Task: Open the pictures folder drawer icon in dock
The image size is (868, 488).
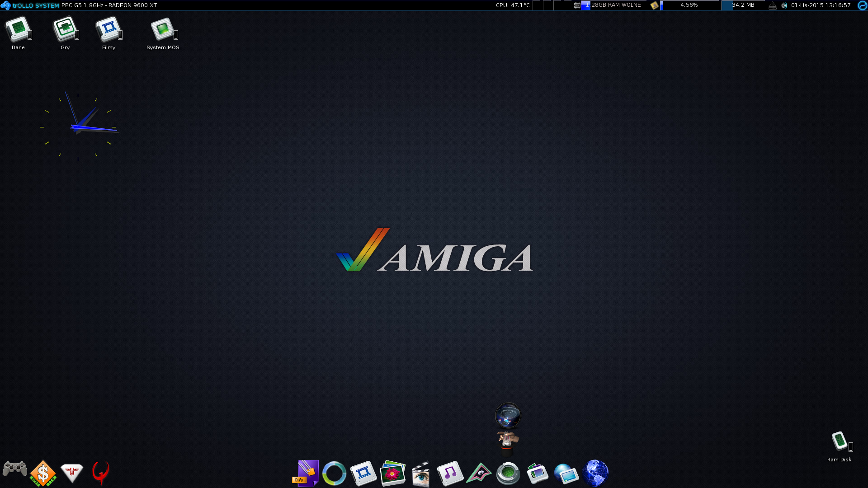Action: (537, 473)
